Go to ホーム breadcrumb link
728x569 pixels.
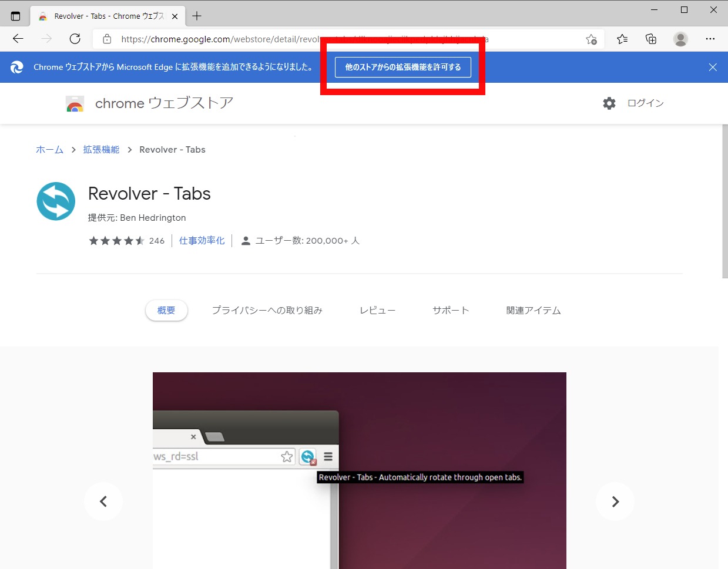(49, 150)
